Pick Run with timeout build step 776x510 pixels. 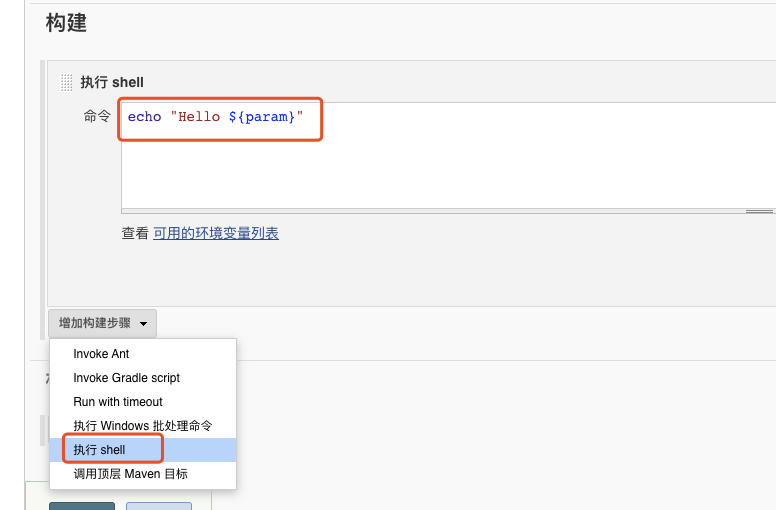click(143, 402)
